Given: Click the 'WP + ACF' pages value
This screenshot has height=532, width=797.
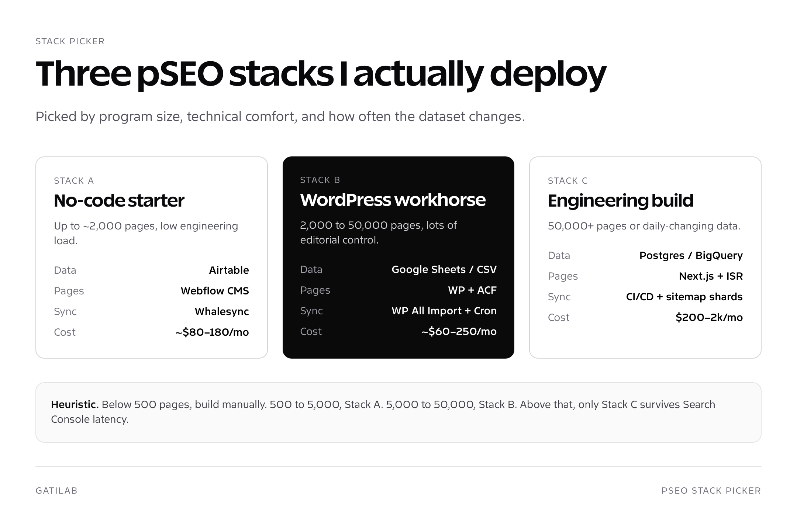Looking at the screenshot, I should point(472,290).
